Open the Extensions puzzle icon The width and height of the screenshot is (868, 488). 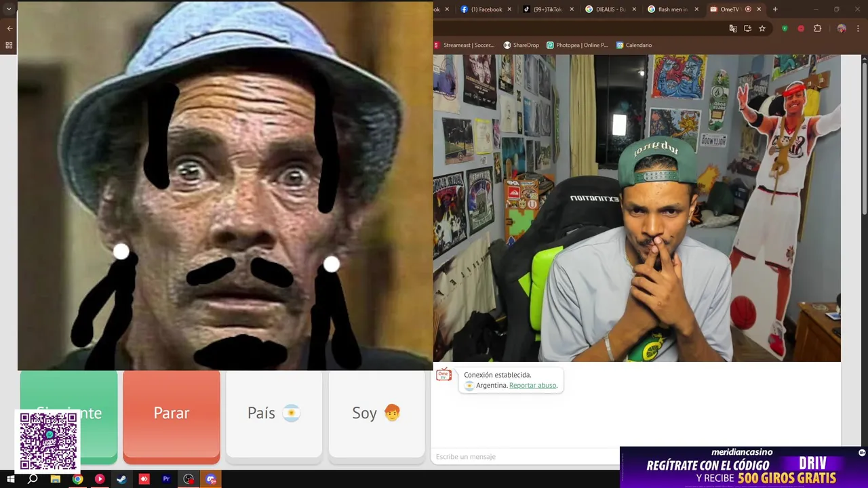(817, 28)
